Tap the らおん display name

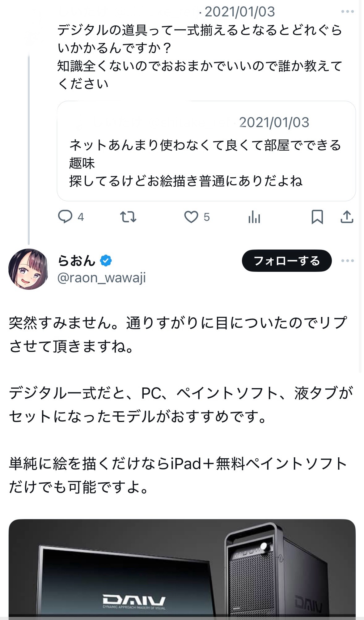77,261
